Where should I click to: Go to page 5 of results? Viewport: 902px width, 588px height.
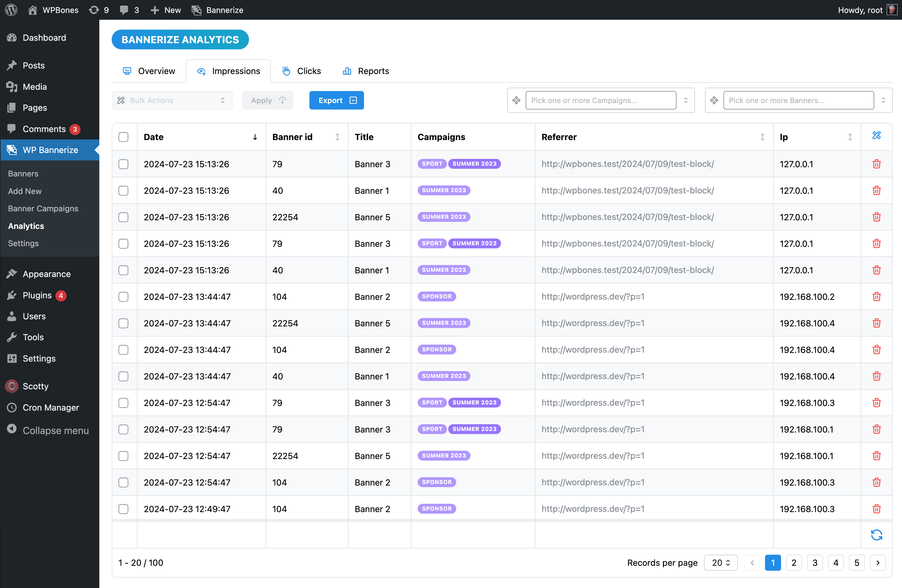(857, 563)
